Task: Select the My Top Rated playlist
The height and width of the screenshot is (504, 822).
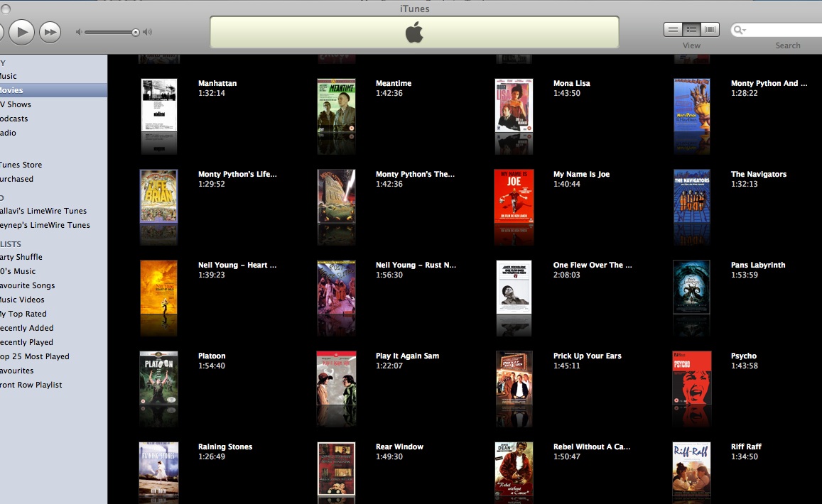Action: click(53, 313)
